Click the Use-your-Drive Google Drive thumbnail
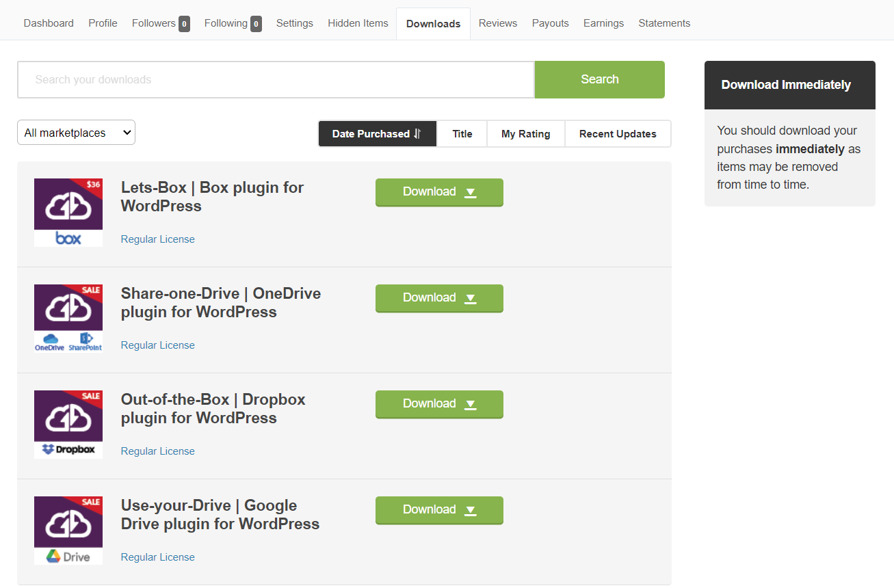 tap(68, 531)
